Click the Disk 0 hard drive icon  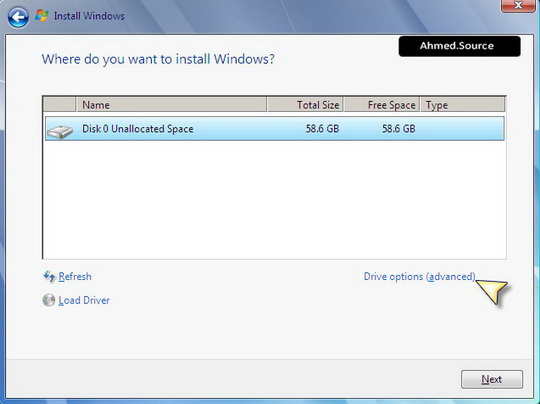(x=60, y=132)
